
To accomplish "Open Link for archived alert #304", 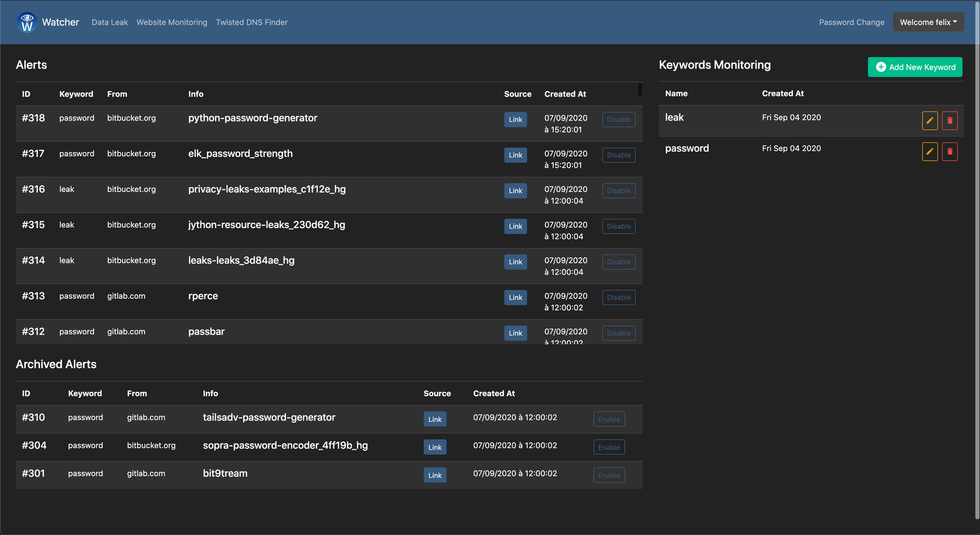I will pyautogui.click(x=435, y=447).
